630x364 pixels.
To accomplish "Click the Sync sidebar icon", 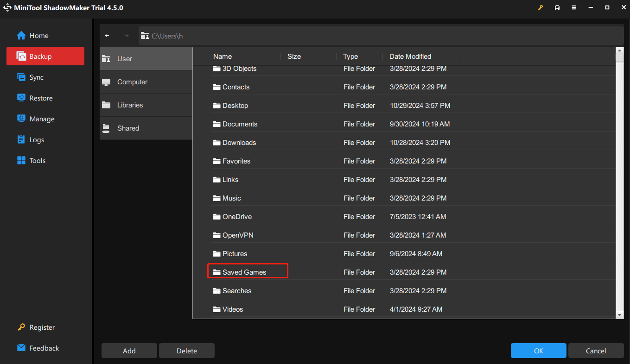I will pyautogui.click(x=21, y=77).
